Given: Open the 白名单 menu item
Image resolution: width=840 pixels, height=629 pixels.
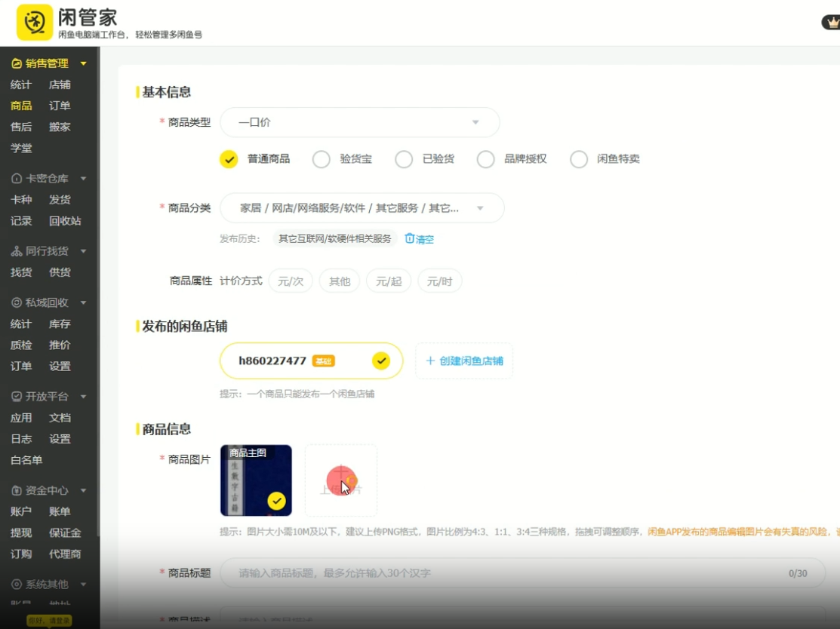Looking at the screenshot, I should pos(26,460).
